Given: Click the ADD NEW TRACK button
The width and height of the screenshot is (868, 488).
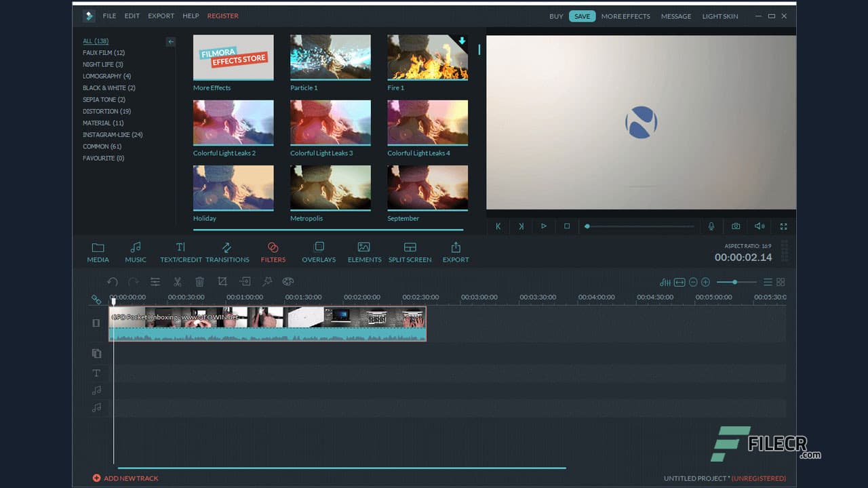Looking at the screenshot, I should tap(125, 478).
